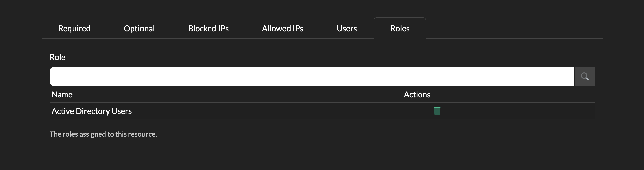Click the Actions column header
The height and width of the screenshot is (170, 644).
[x=417, y=95]
